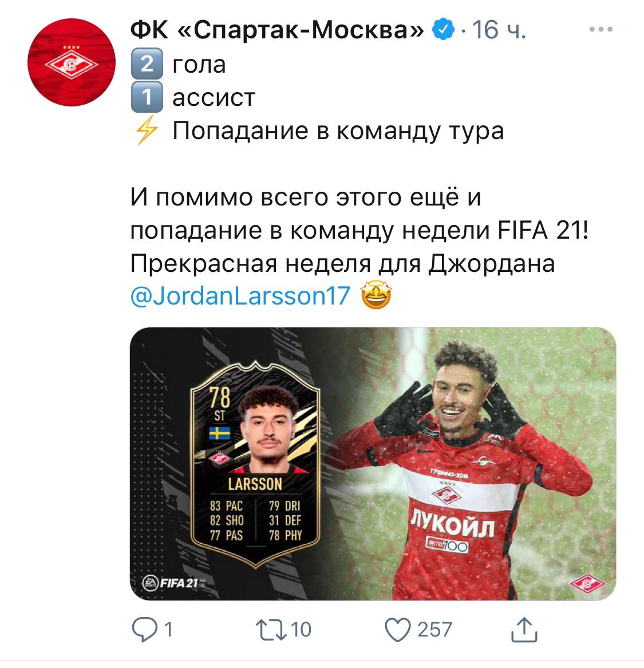Click the retweet count 10
The image size is (644, 668).
(301, 630)
